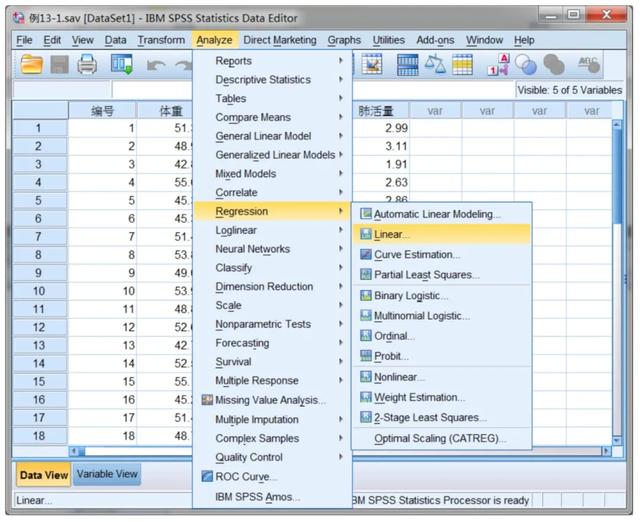Expand the Classify submenu
The image size is (640, 522).
point(272,268)
